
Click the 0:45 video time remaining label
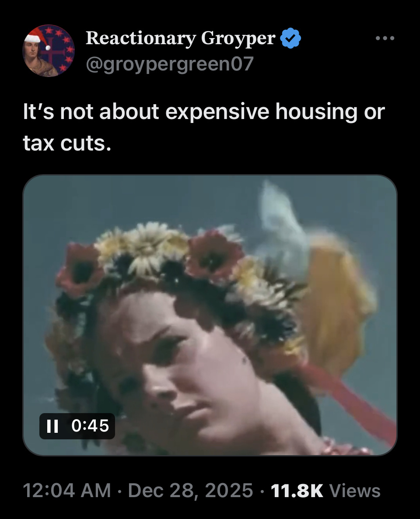pyautogui.click(x=90, y=426)
